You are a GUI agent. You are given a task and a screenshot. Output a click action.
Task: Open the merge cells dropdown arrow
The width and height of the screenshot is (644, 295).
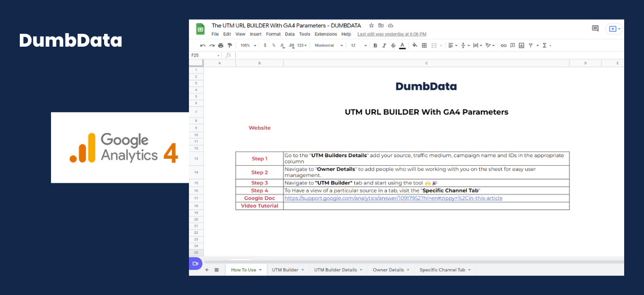pos(441,46)
